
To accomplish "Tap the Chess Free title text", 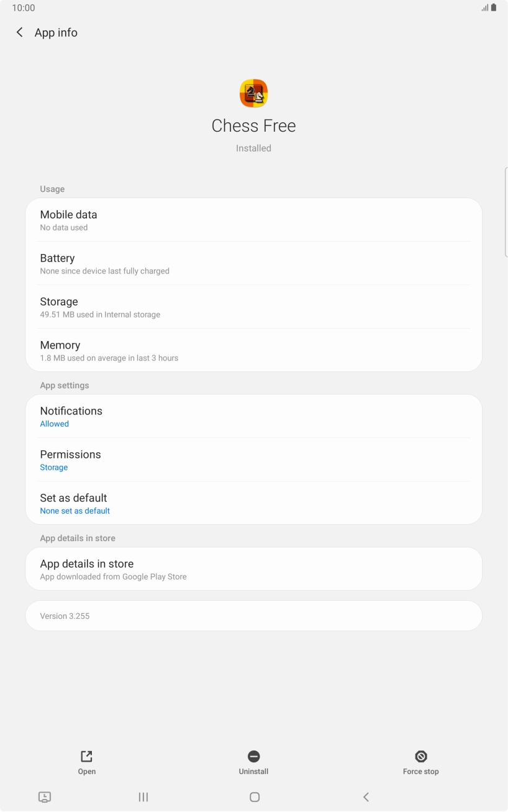I will tap(253, 126).
